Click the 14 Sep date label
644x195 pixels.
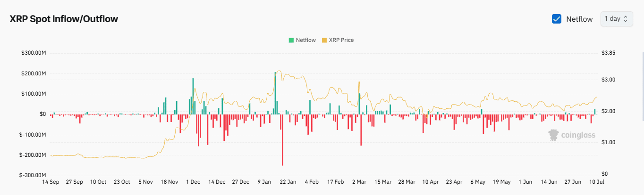pos(51,181)
